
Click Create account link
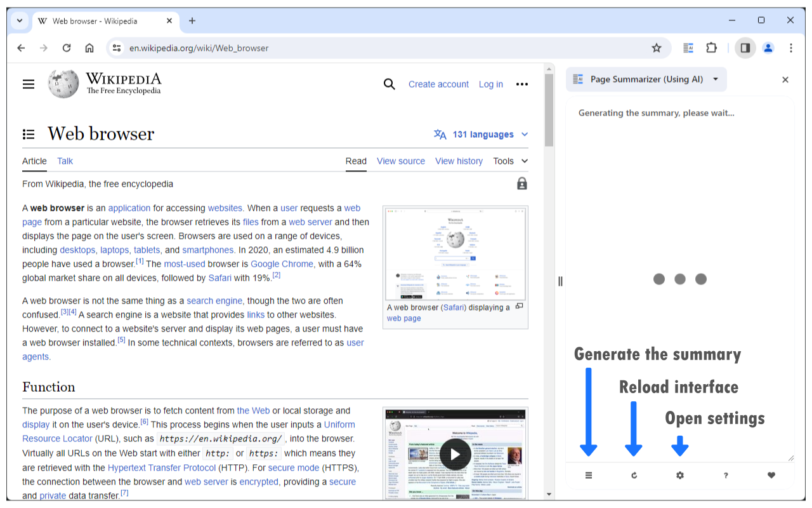(438, 84)
